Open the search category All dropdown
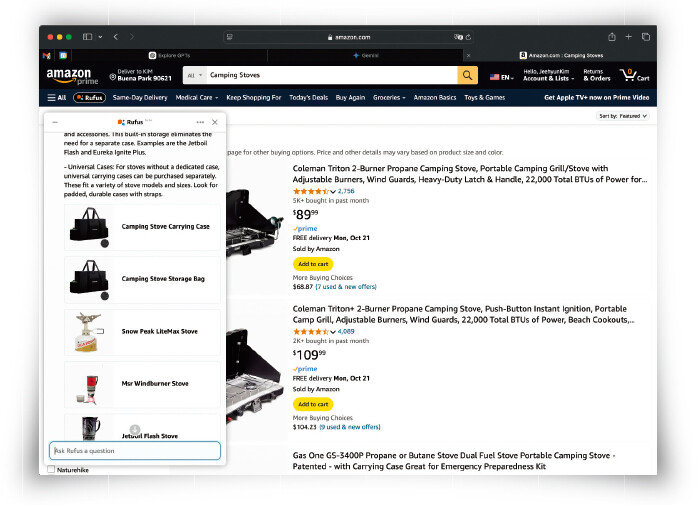The height and width of the screenshot is (505, 700). click(194, 75)
